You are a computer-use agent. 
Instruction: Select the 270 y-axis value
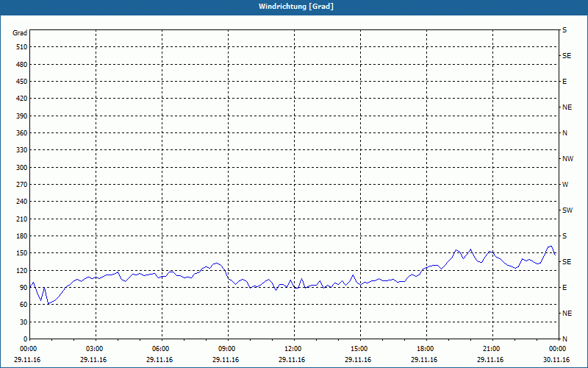pos(22,185)
